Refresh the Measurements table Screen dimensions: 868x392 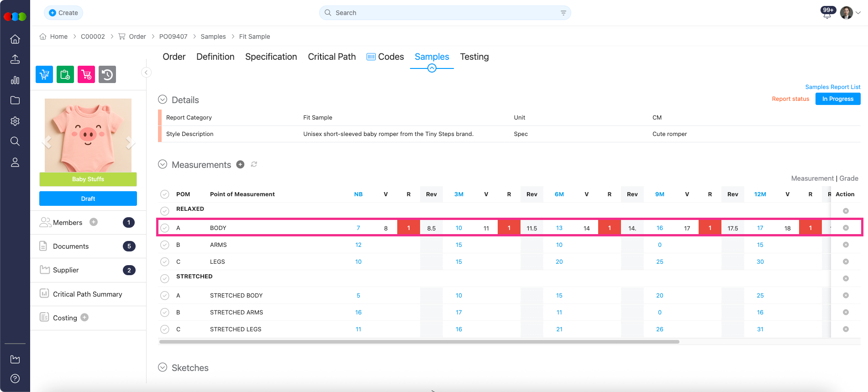[254, 165]
